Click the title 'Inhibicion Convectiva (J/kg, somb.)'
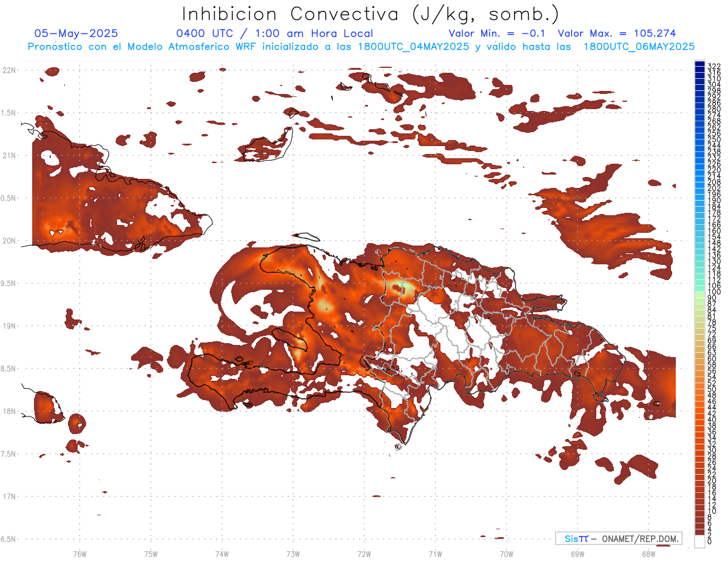This screenshot has width=728, height=562. click(x=371, y=15)
